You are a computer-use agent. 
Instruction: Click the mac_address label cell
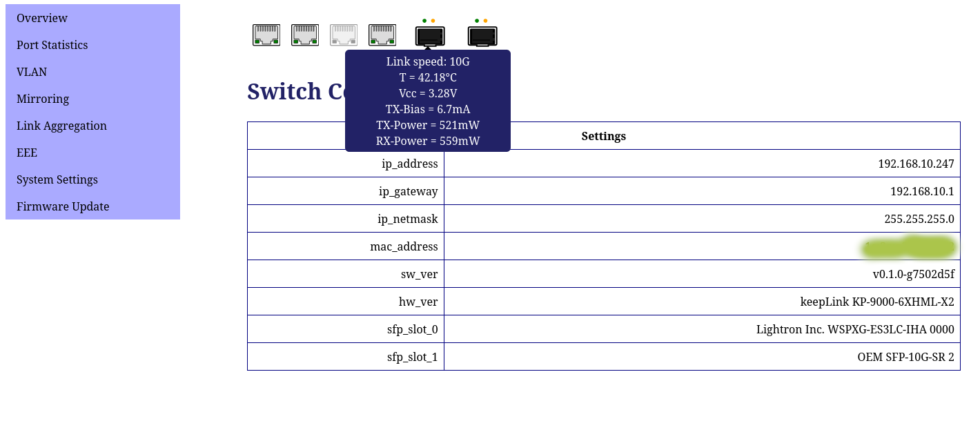tap(346, 246)
